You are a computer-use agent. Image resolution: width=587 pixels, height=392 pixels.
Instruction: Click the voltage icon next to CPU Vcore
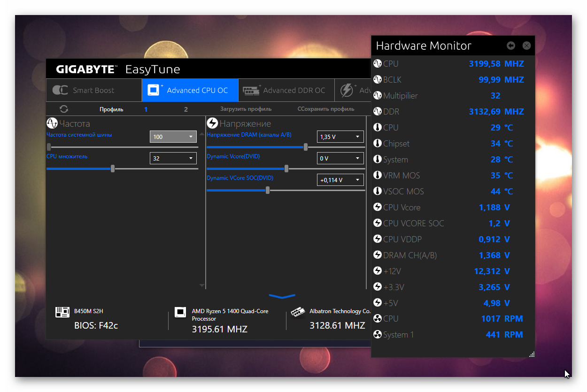(377, 208)
